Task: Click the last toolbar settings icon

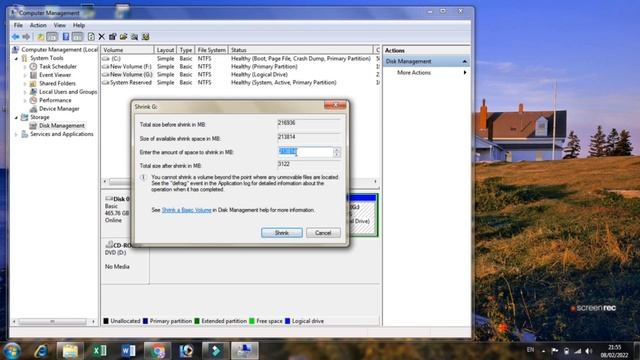Action: (x=146, y=37)
